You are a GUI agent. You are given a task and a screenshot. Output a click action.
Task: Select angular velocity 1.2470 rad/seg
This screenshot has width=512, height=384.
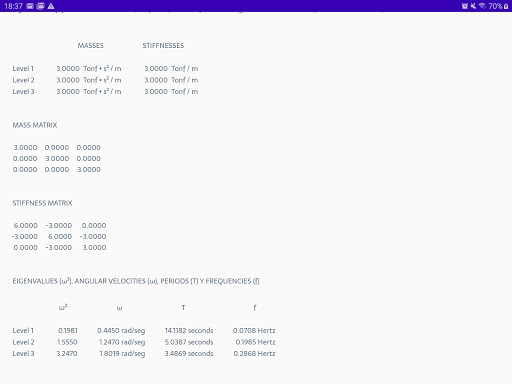point(122,342)
